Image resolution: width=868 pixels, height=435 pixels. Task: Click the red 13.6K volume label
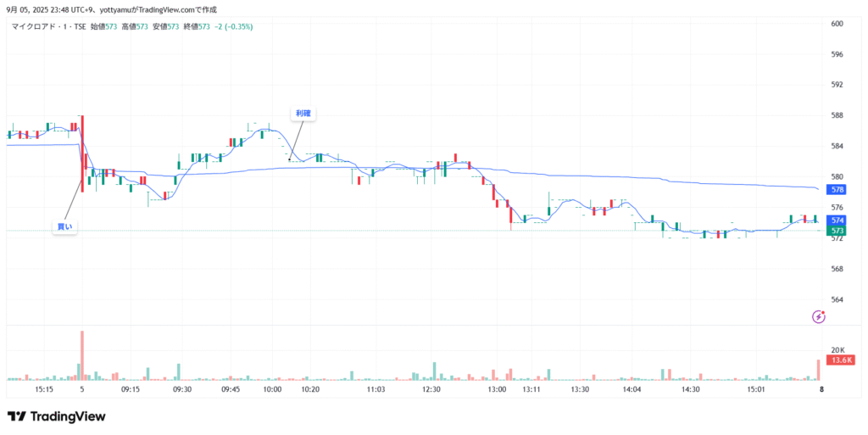[840, 360]
